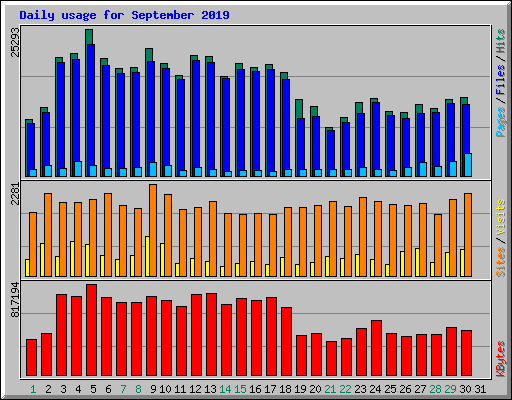Click day 5 on the x-axis

93,389
